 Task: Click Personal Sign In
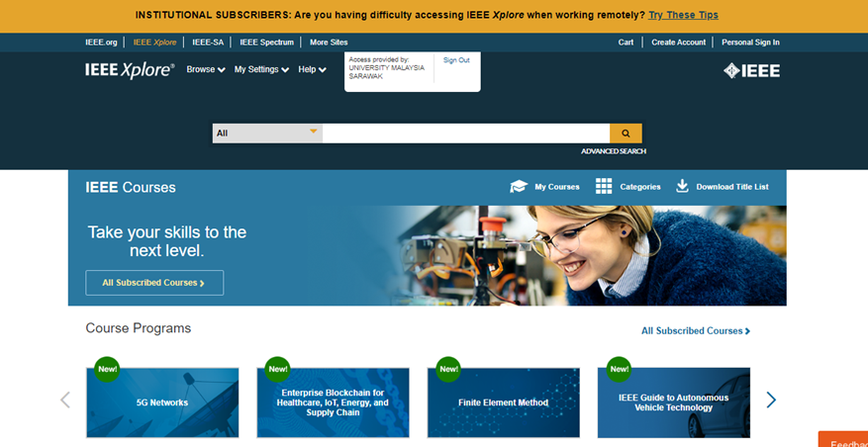click(x=750, y=43)
